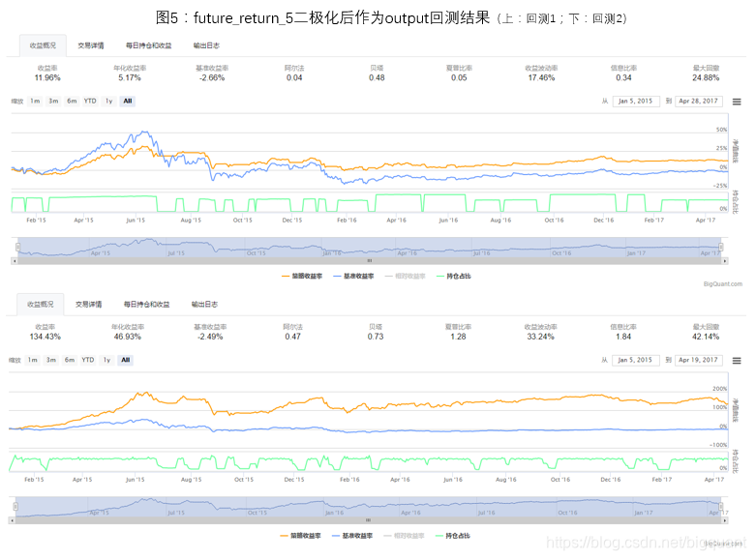Click the 1.28 Sharpe ratio value
The image size is (756, 560).
(x=458, y=337)
